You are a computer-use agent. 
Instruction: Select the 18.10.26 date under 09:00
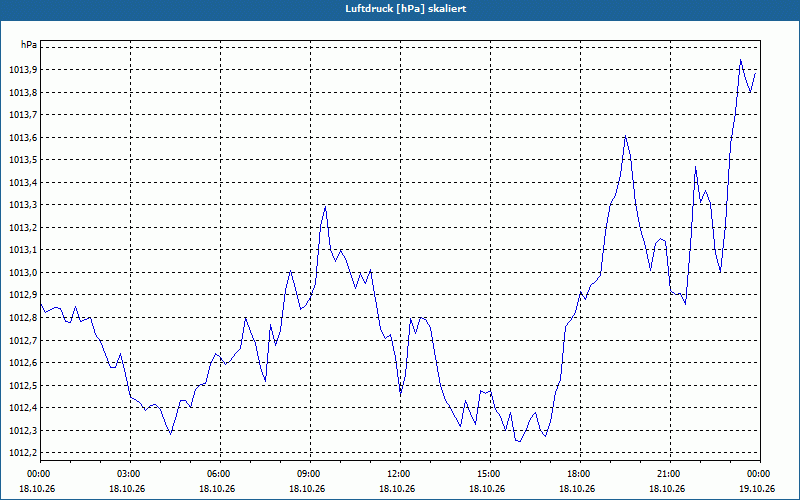click(307, 488)
